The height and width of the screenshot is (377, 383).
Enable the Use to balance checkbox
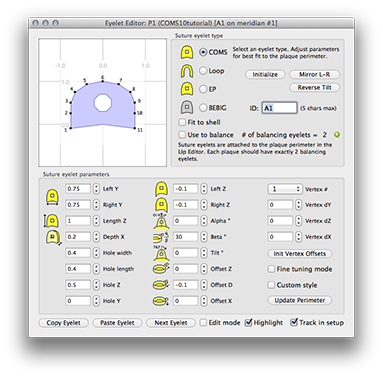click(182, 135)
